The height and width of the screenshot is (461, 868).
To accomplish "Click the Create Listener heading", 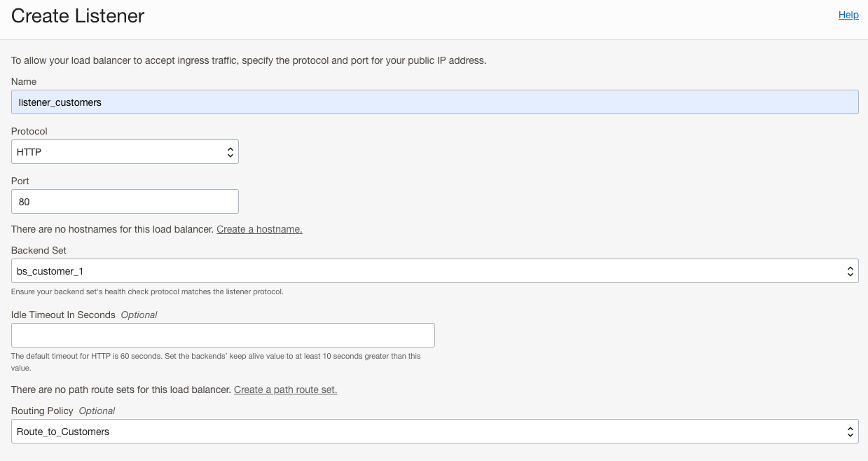I will (x=77, y=16).
